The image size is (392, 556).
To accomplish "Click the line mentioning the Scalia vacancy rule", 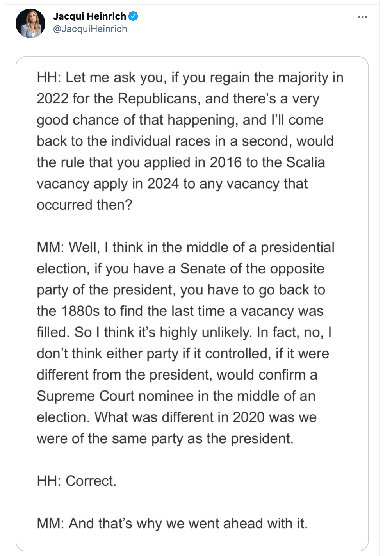I will pyautogui.click(x=180, y=162).
